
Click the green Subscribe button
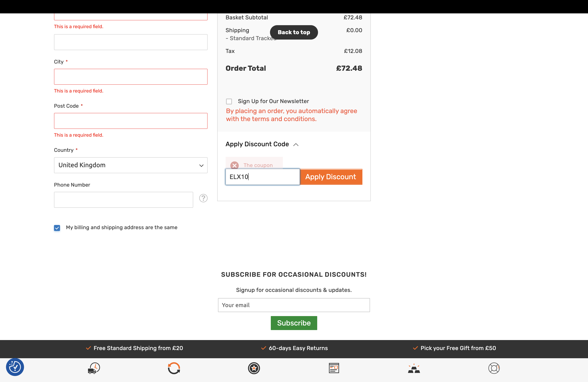(294, 323)
